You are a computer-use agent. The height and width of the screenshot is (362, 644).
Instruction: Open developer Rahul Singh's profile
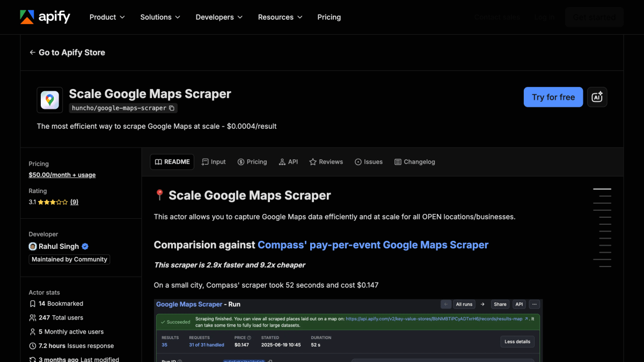[x=58, y=247]
